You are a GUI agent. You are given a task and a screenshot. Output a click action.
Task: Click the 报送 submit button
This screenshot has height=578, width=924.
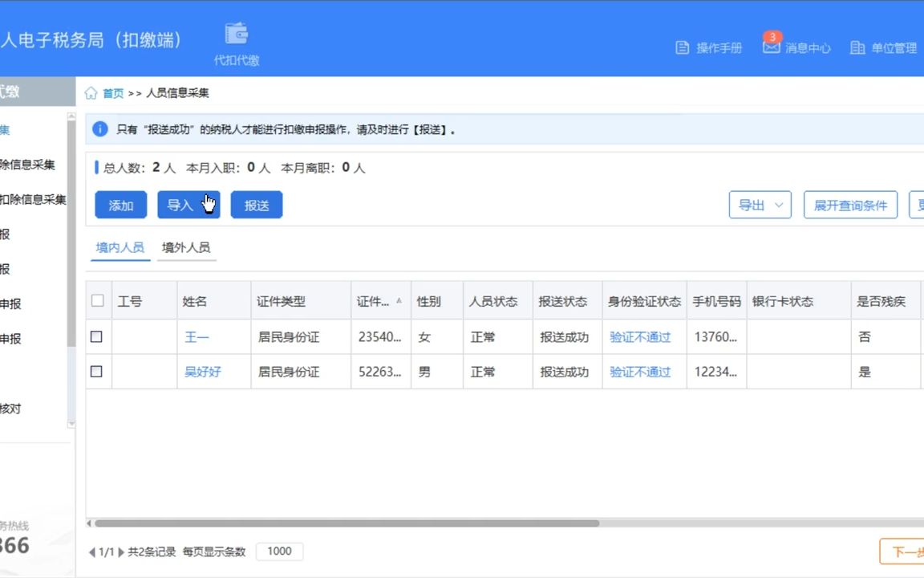[257, 205]
